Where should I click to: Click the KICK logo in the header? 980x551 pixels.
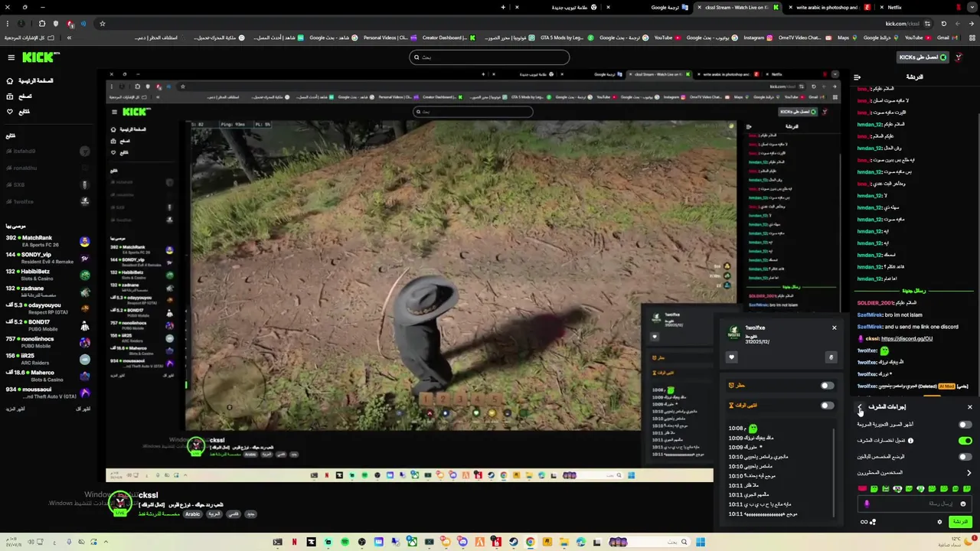click(x=41, y=57)
